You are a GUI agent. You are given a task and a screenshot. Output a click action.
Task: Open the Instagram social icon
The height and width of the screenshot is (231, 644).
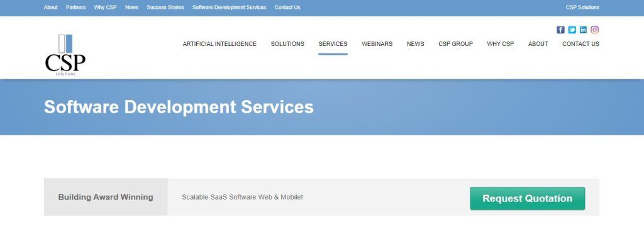tap(595, 30)
